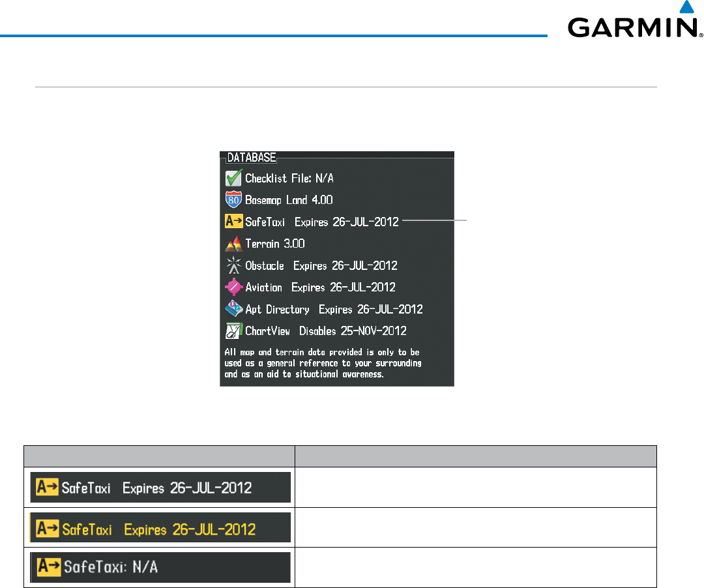Screen dimensions: 704x588
Task: Click the Basemap interstate shield icon
Action: tap(233, 199)
